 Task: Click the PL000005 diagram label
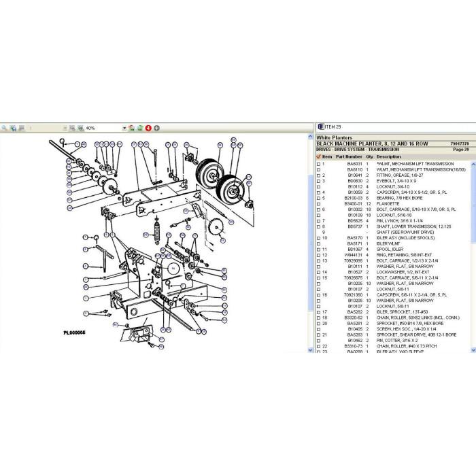tap(74, 333)
